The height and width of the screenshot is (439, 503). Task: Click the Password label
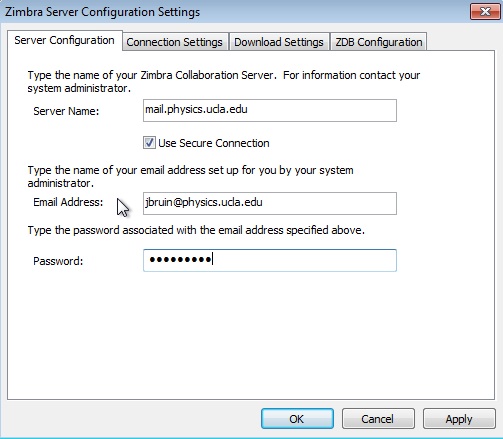tap(58, 261)
